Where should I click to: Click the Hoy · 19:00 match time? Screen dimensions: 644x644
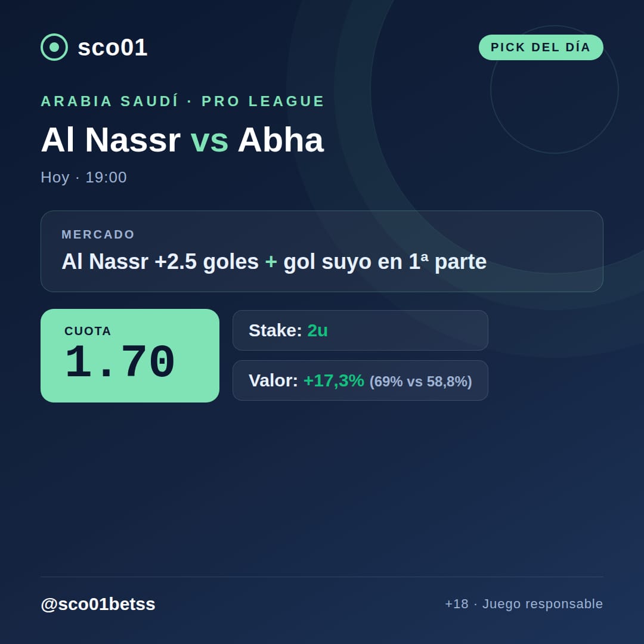click(x=84, y=178)
